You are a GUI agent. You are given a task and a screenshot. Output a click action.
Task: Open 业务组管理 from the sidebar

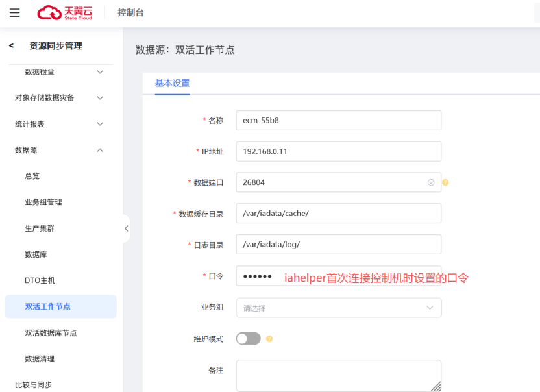tap(43, 202)
